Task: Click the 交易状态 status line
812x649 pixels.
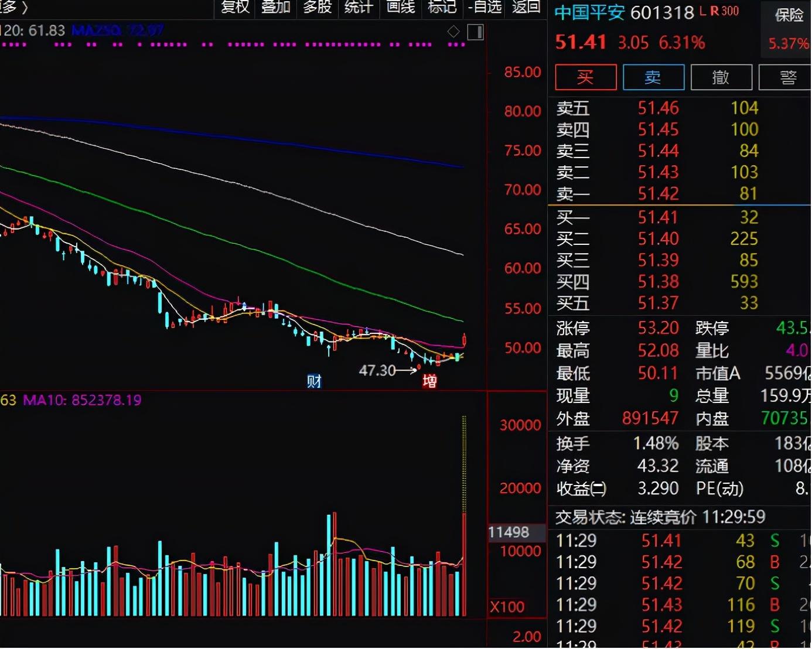Action: (660, 517)
